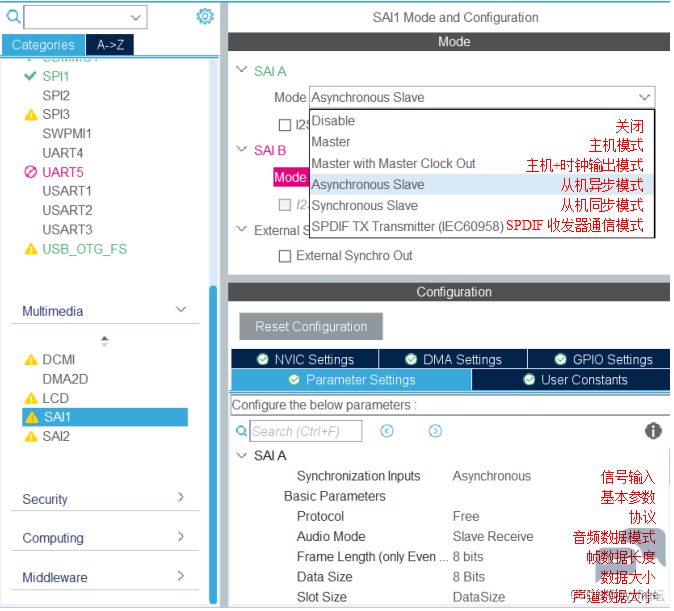Click the green check icon beside SPI1

click(x=30, y=76)
